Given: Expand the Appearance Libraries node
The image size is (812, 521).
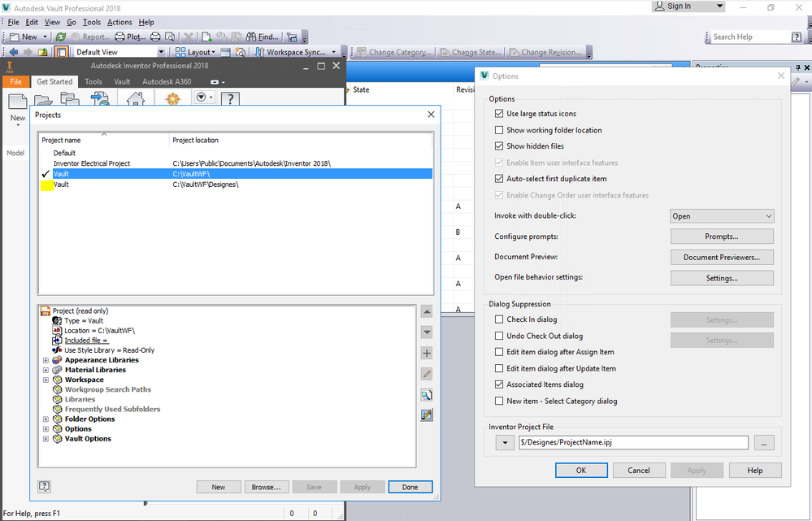Looking at the screenshot, I should [46, 360].
